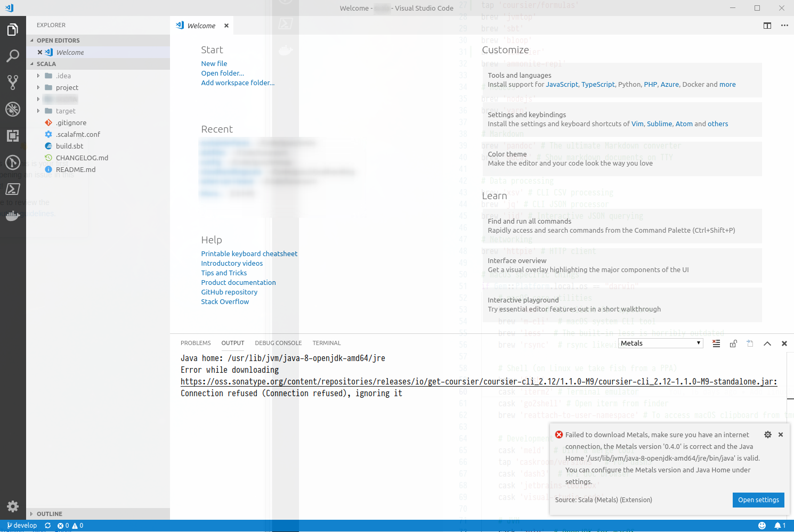The image size is (794, 532).
Task: Open the feedback smiley in status bar
Action: pyautogui.click(x=762, y=526)
